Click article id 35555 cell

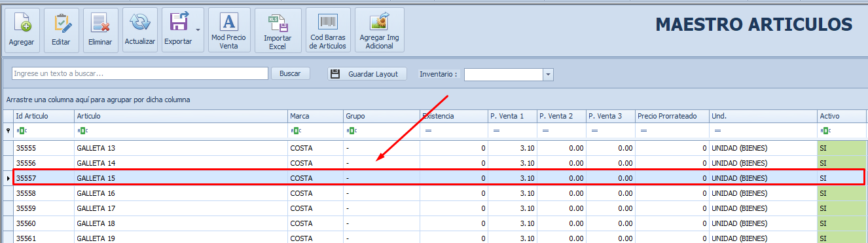point(44,148)
